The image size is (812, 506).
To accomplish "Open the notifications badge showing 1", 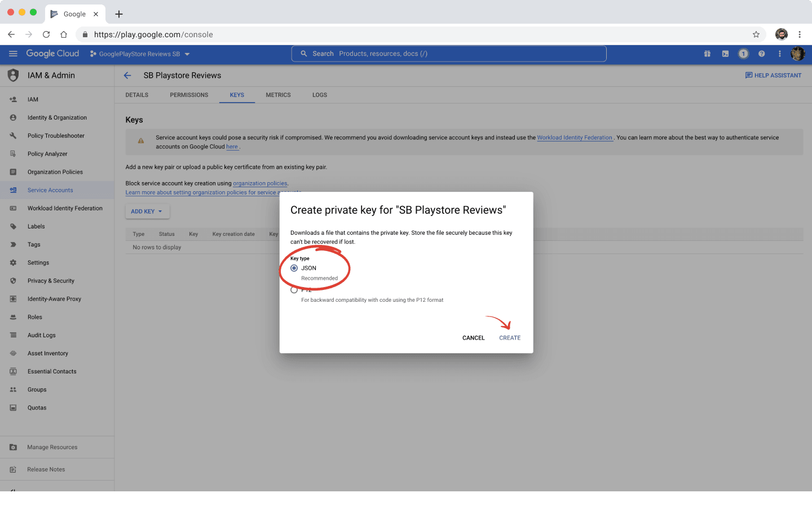I will pos(743,54).
